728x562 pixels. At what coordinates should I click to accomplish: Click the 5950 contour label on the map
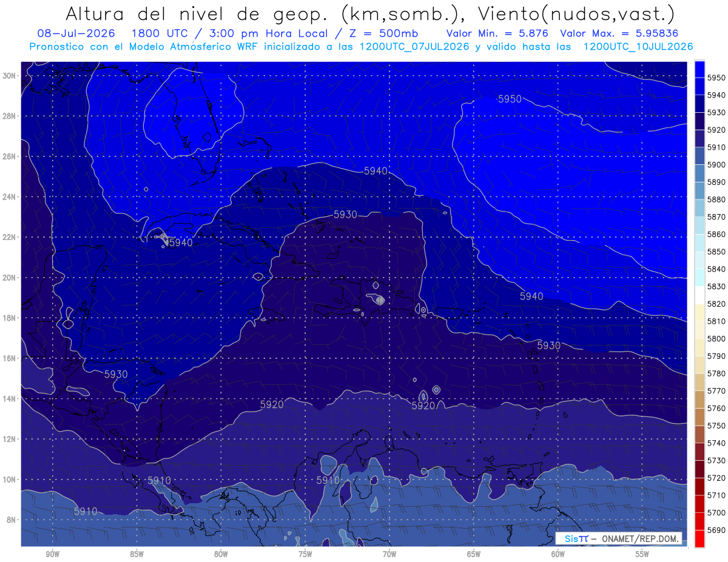(x=510, y=99)
